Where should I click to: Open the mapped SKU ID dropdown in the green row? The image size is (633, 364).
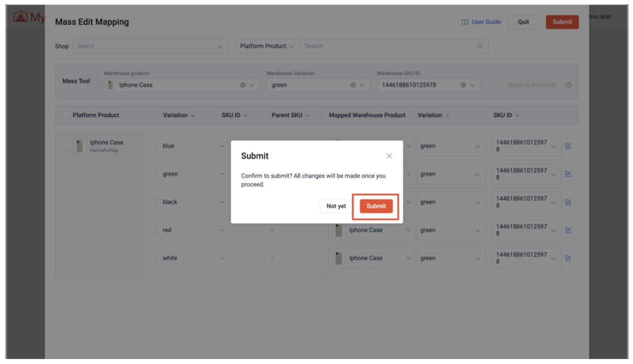(527, 174)
